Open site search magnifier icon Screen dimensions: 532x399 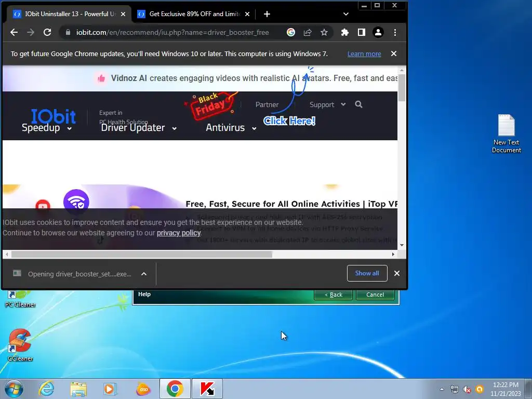pyautogui.click(x=358, y=104)
